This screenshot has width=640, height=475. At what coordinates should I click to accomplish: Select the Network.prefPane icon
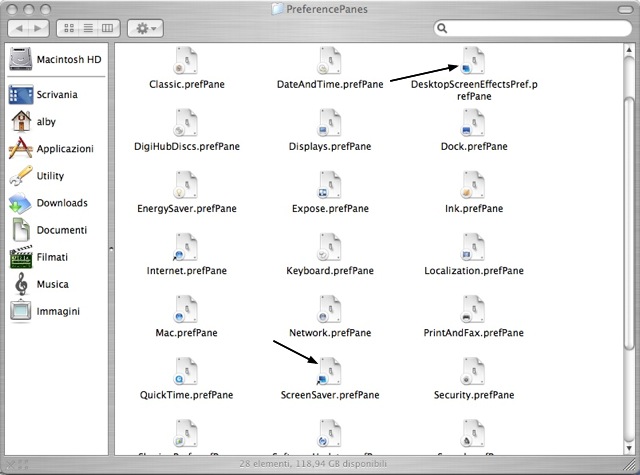pos(330,309)
